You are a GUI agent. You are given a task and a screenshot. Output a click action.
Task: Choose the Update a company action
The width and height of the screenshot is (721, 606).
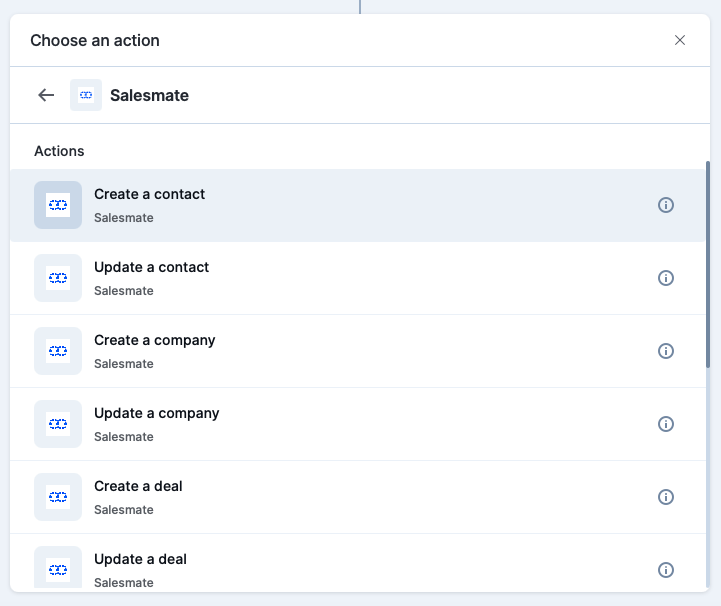[x=358, y=424]
